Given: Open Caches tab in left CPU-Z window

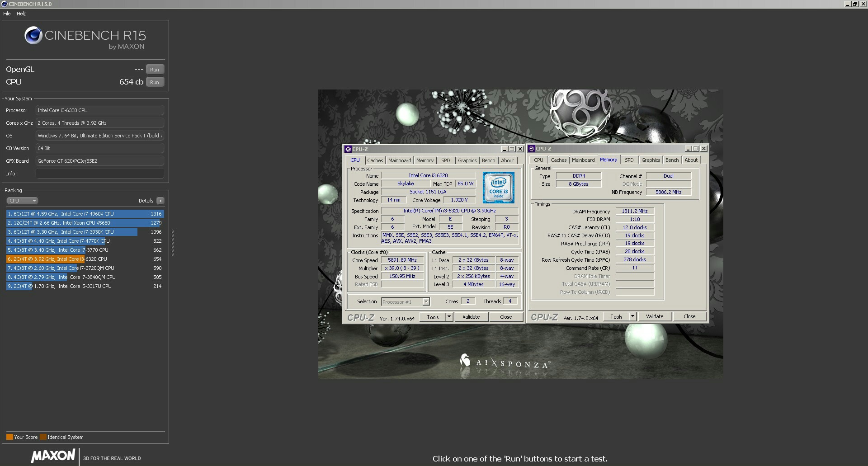Looking at the screenshot, I should (x=375, y=160).
